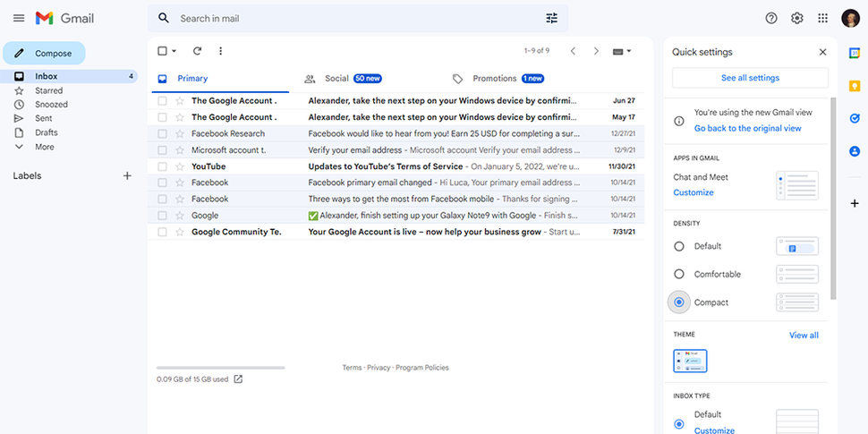The height and width of the screenshot is (434, 868).
Task: Open Three ways to get the most email
Action: coord(396,199)
